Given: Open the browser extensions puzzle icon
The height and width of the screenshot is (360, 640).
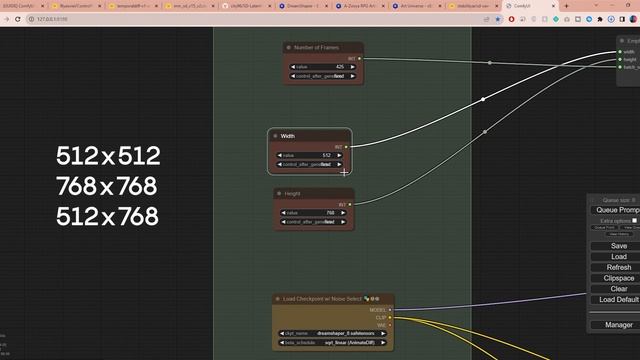Looking at the screenshot, I should pos(600,19).
